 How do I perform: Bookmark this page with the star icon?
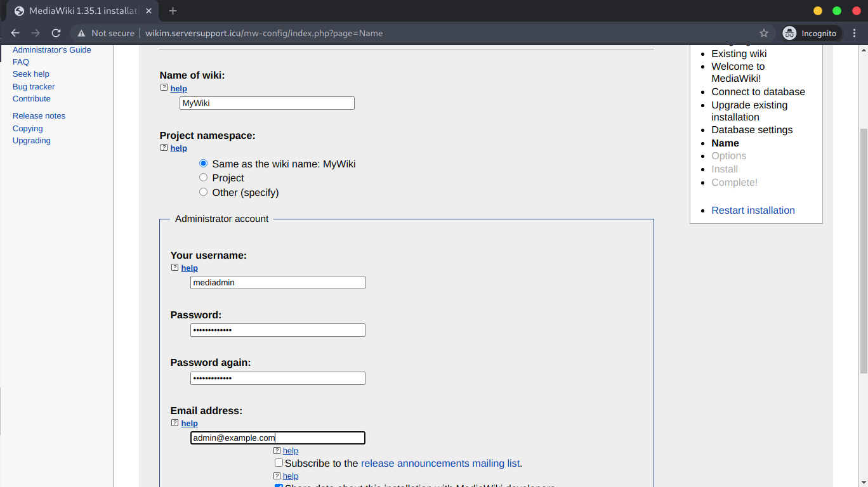[x=764, y=33]
